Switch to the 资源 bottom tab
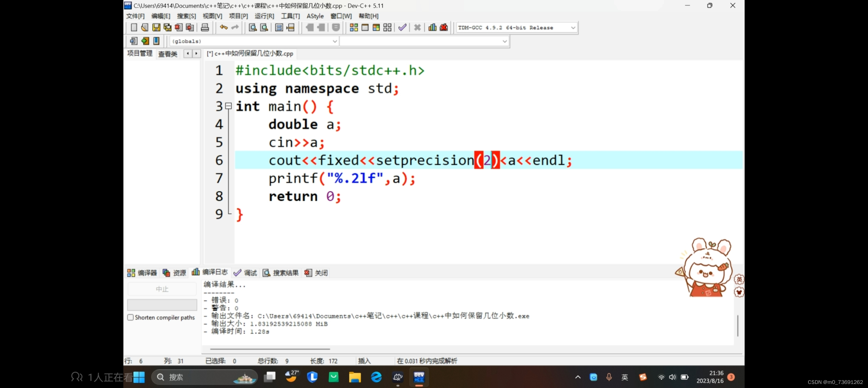The image size is (868, 388). point(174,273)
